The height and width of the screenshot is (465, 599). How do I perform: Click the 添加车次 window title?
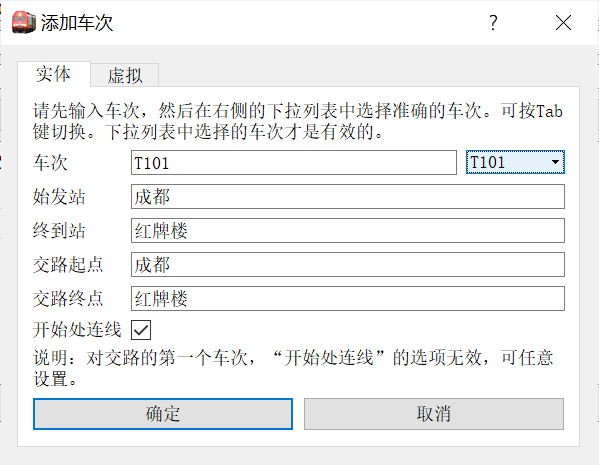[x=77, y=23]
